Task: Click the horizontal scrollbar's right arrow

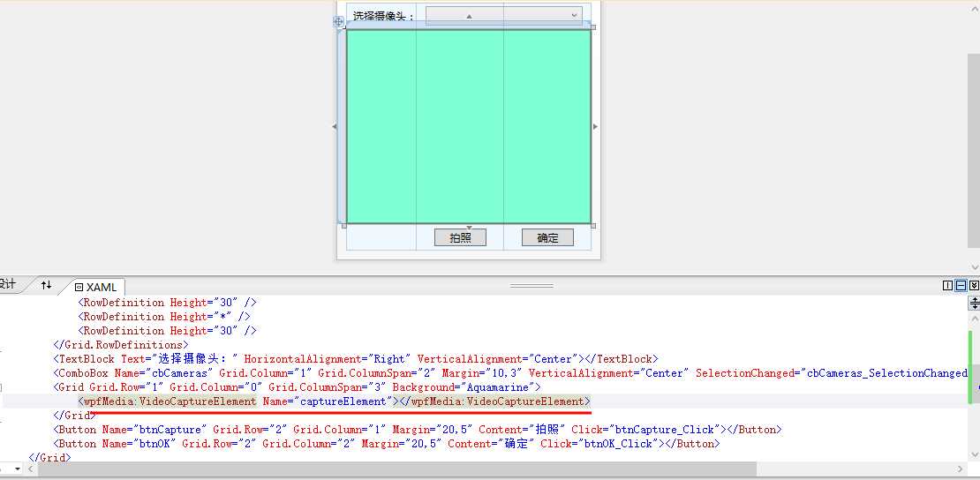Action: pyautogui.click(x=961, y=469)
